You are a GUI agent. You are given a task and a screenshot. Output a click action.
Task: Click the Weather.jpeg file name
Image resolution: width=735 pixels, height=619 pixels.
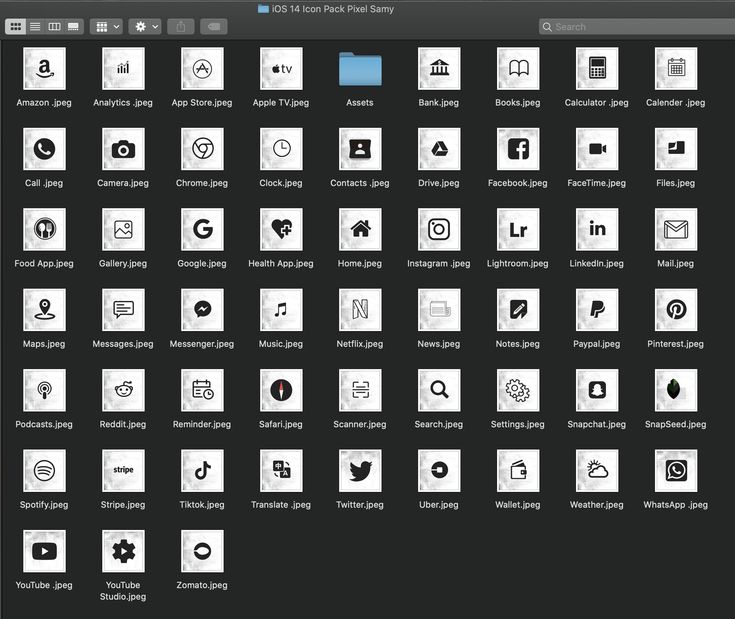point(597,505)
